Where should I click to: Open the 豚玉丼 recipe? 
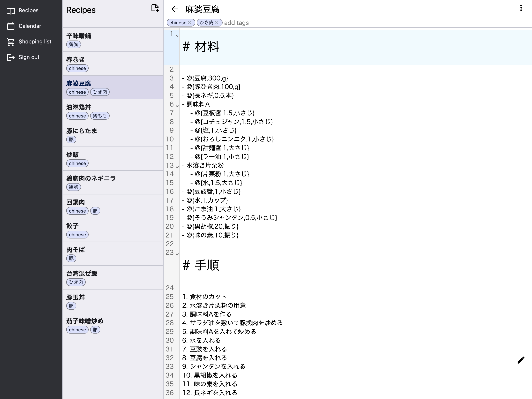point(113,301)
